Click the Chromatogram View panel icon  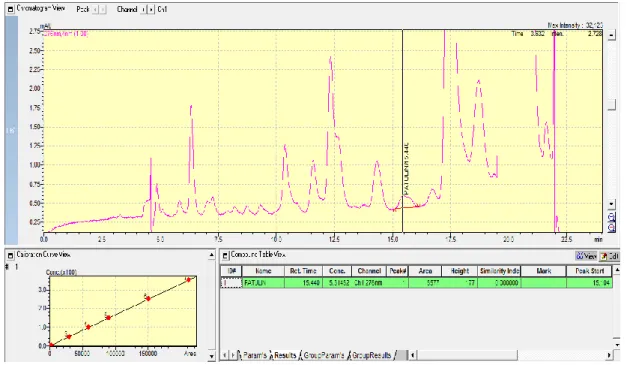pos(10,9)
